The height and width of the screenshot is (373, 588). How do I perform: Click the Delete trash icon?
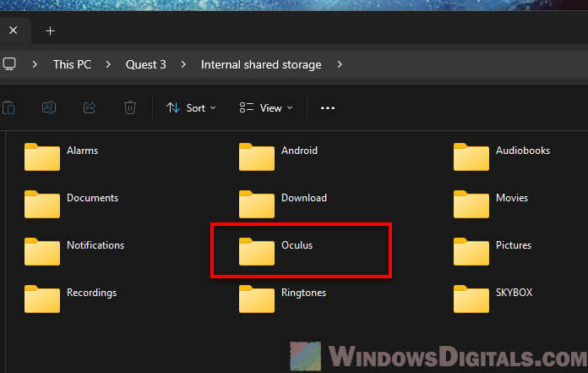coord(130,107)
